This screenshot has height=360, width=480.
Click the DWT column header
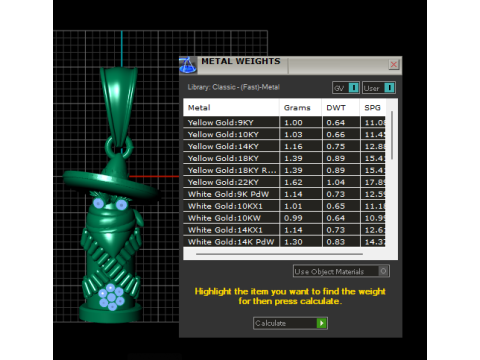tap(341, 108)
